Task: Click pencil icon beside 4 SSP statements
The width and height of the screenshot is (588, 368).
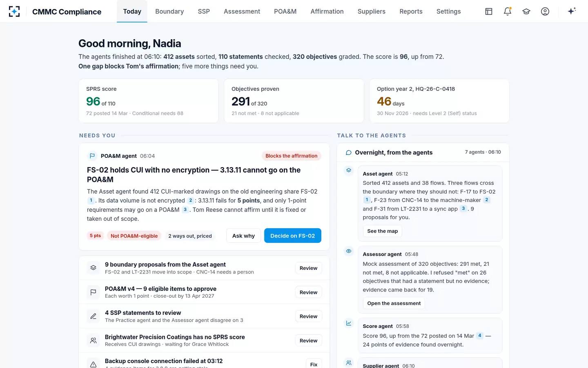Action: 93,316
